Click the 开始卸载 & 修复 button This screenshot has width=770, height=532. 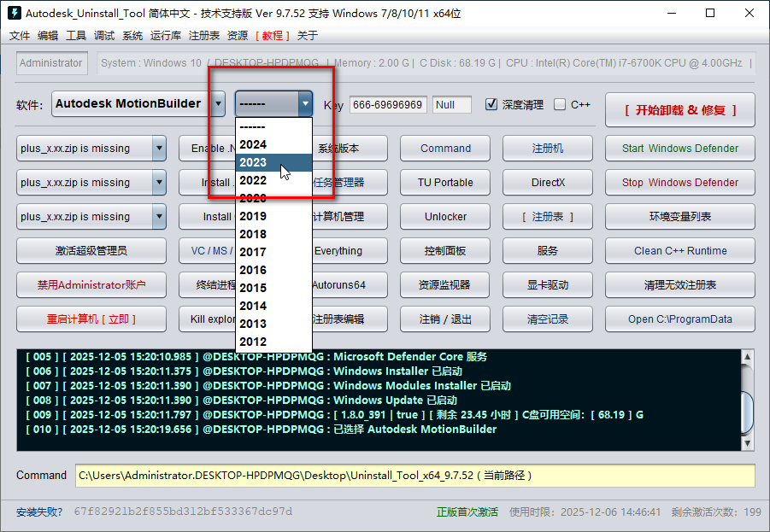(x=680, y=110)
